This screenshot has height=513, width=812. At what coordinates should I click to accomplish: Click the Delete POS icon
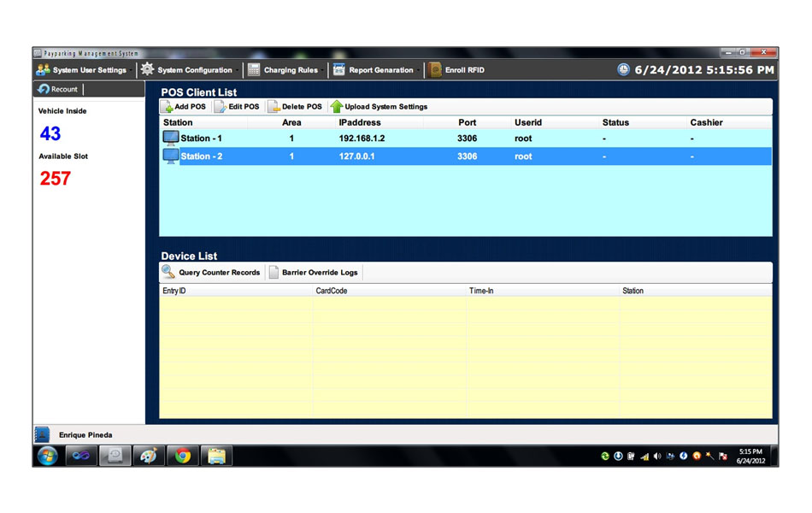click(x=274, y=107)
